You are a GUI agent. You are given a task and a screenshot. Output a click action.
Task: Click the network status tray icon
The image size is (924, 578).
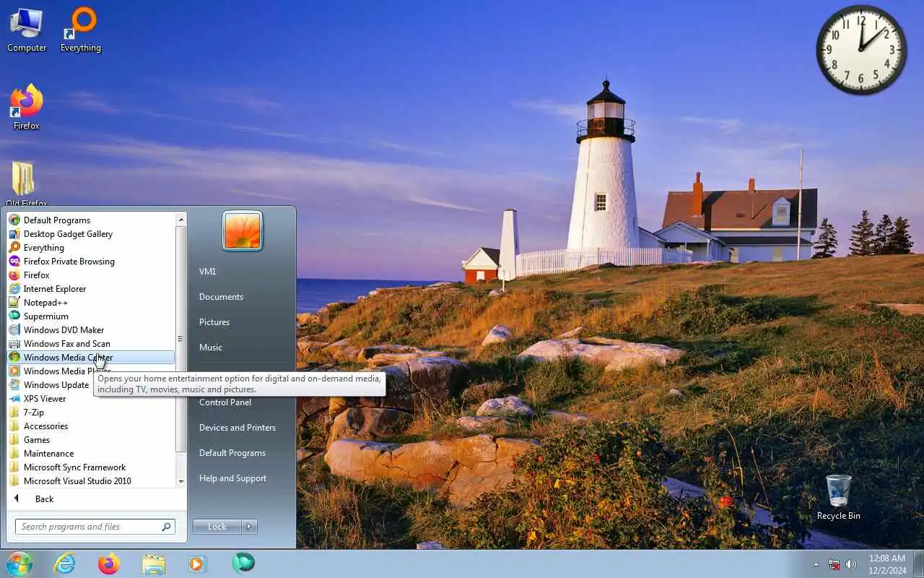pyautogui.click(x=834, y=564)
